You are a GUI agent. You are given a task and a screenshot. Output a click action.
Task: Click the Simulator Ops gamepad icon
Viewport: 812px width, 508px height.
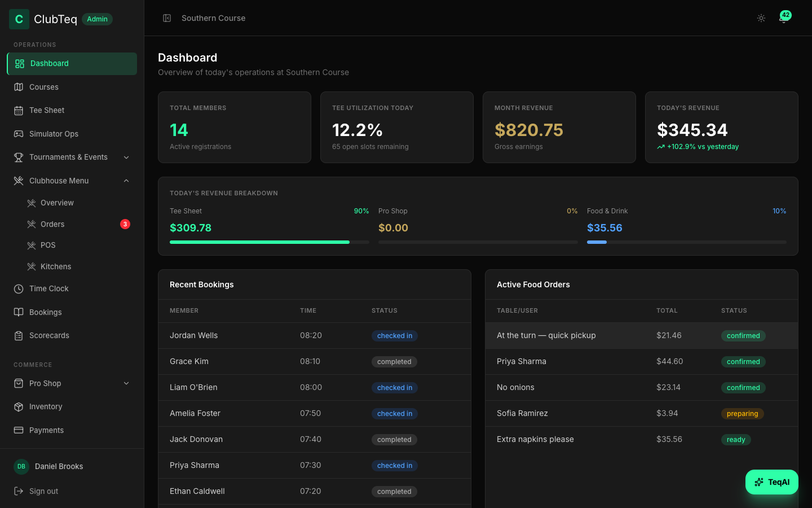[x=19, y=134]
